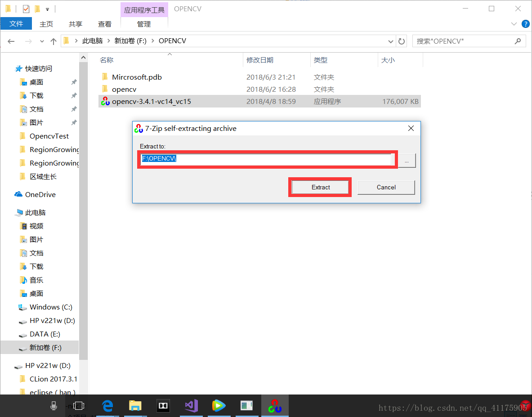This screenshot has height=417, width=532.
Task: Switch to the 主页 ribbon tab
Action: click(x=46, y=24)
